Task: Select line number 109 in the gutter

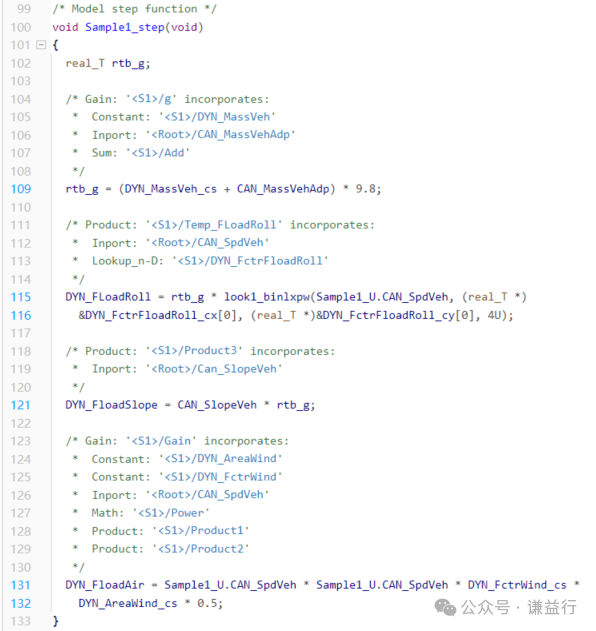Action: click(x=21, y=189)
